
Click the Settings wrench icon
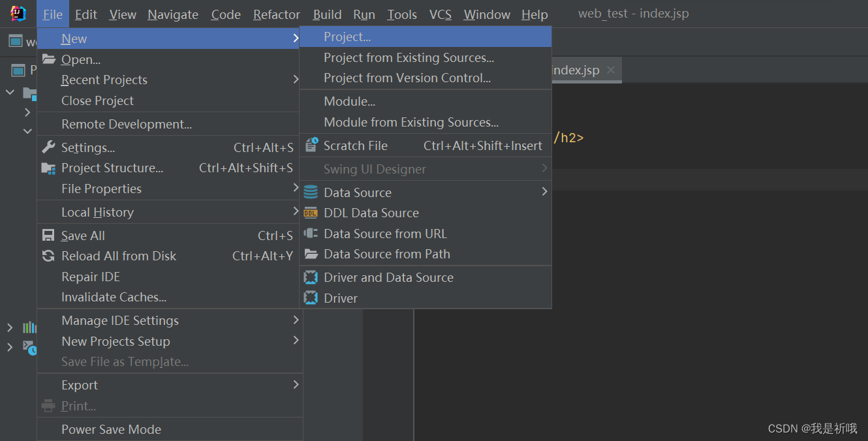(48, 147)
